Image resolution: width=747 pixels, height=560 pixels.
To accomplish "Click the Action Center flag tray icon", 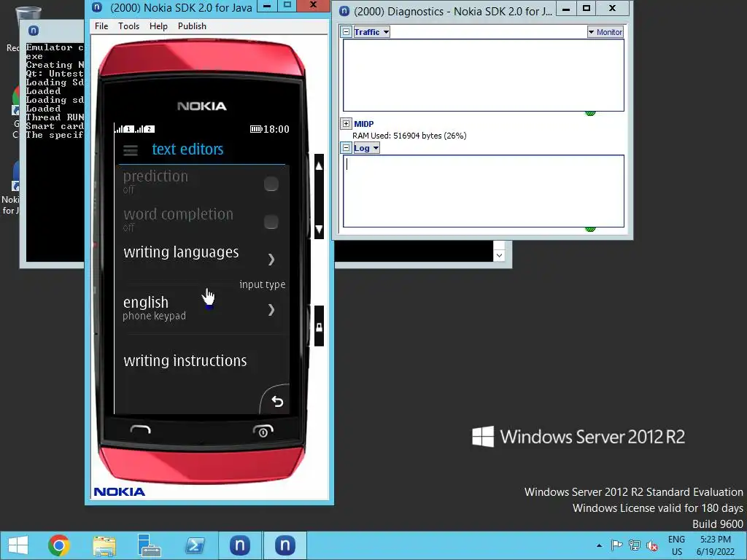I will coord(616,545).
